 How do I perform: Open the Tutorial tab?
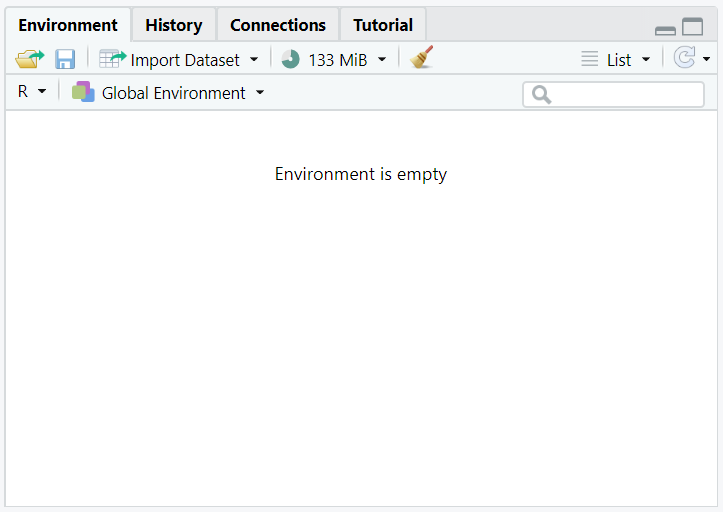[x=383, y=25]
